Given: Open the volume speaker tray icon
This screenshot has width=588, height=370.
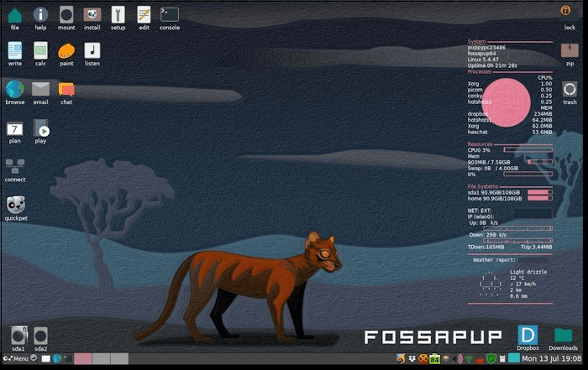Looking at the screenshot, I should [x=458, y=359].
